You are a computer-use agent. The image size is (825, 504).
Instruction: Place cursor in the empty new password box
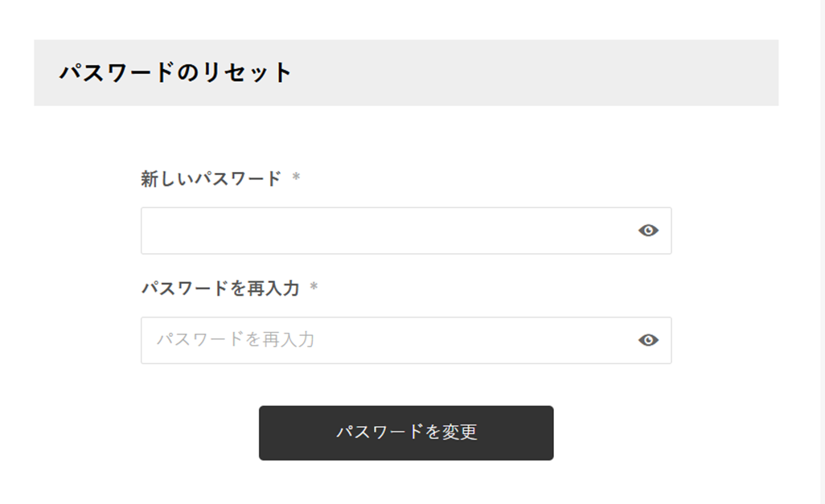pyautogui.click(x=386, y=231)
